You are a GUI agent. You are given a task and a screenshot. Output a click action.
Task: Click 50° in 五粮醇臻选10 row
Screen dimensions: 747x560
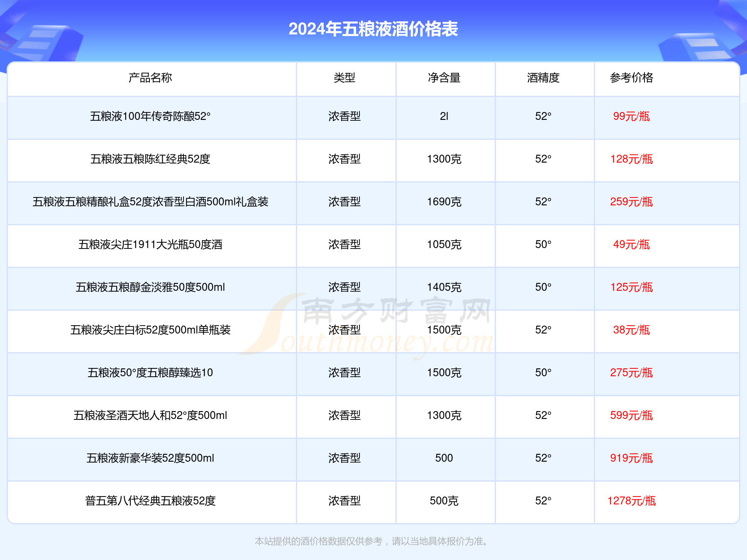click(543, 373)
